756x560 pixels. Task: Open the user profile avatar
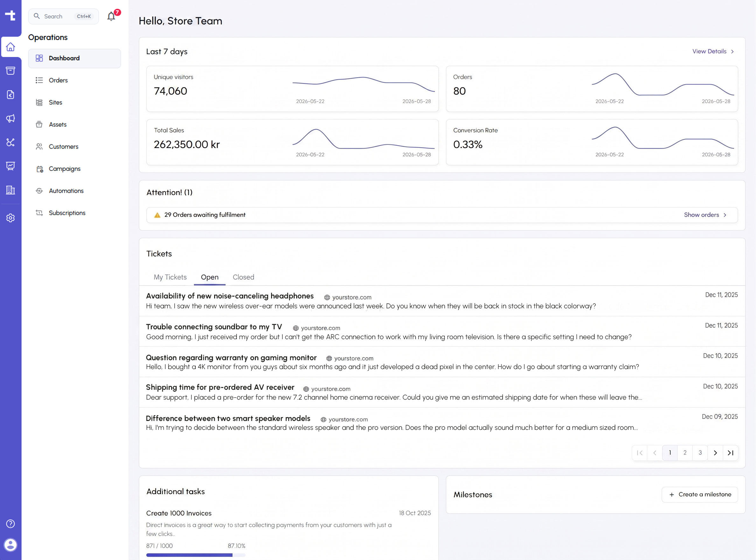pos(10,545)
